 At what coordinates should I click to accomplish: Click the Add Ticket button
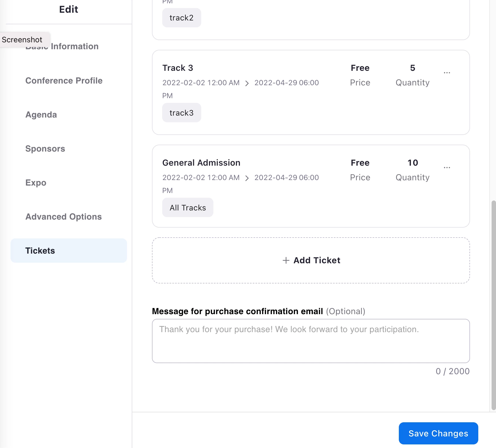pos(311,260)
